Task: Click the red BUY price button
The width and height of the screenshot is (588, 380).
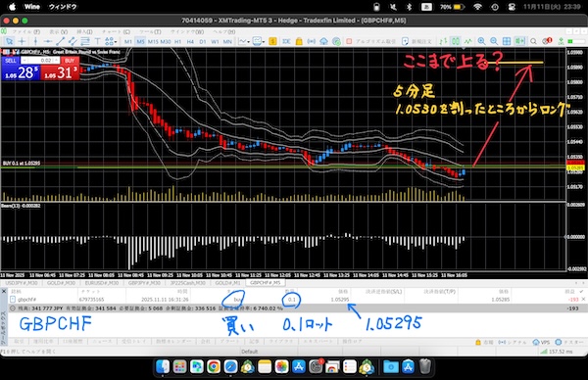Action: pos(60,71)
